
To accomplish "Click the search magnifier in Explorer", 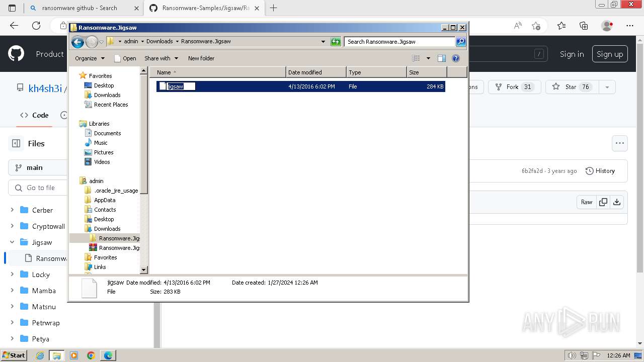I will click(x=461, y=42).
